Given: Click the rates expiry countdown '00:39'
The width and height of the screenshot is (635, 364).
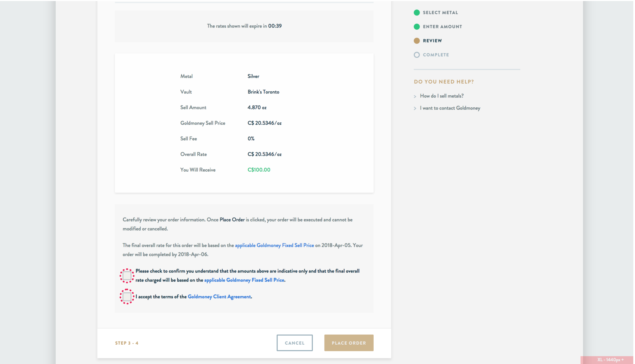Looking at the screenshot, I should tap(275, 26).
